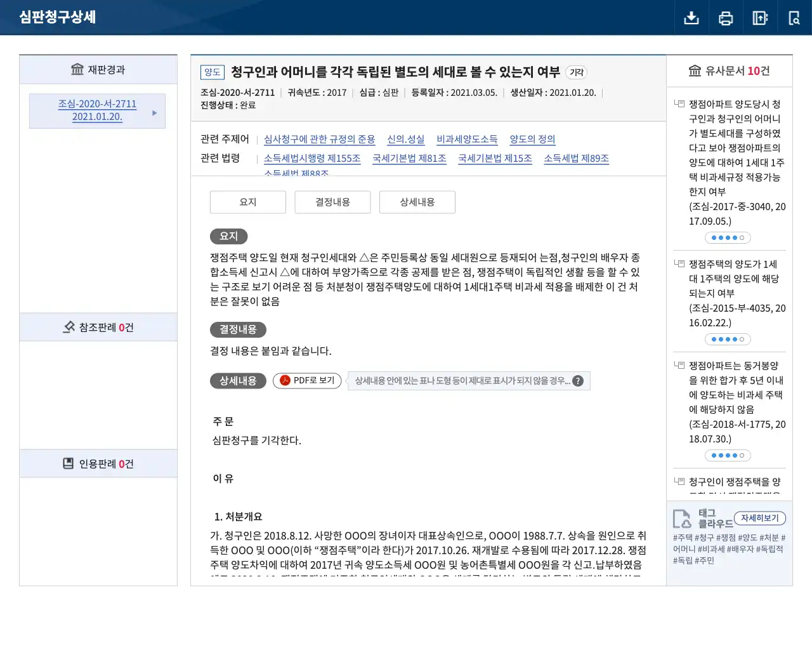Viewport: 812px width, 650px height.
Task: Open keyword link 비과세양도소득
Action: pyautogui.click(x=467, y=139)
